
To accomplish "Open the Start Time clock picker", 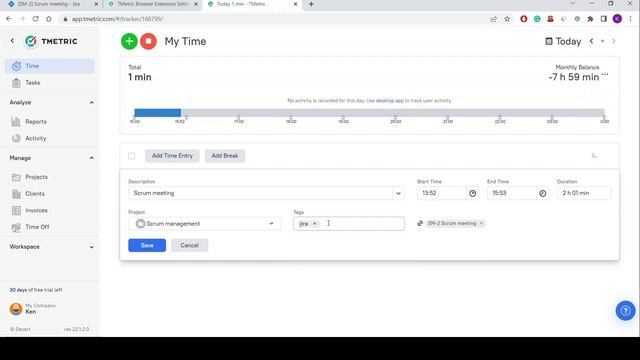I will point(473,193).
